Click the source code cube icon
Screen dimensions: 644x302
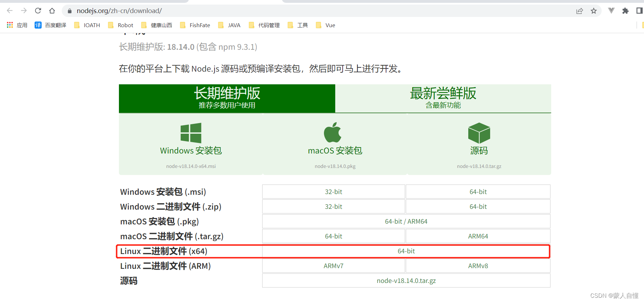(x=479, y=133)
